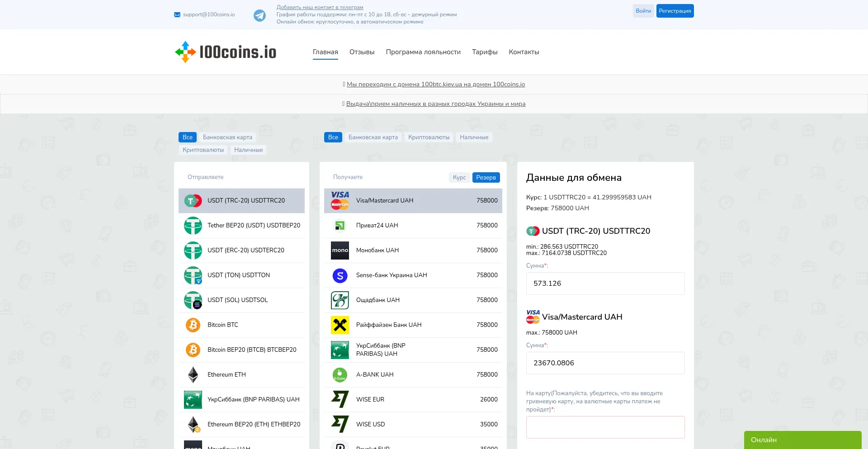Choose the WISE EUR icon

tap(340, 400)
